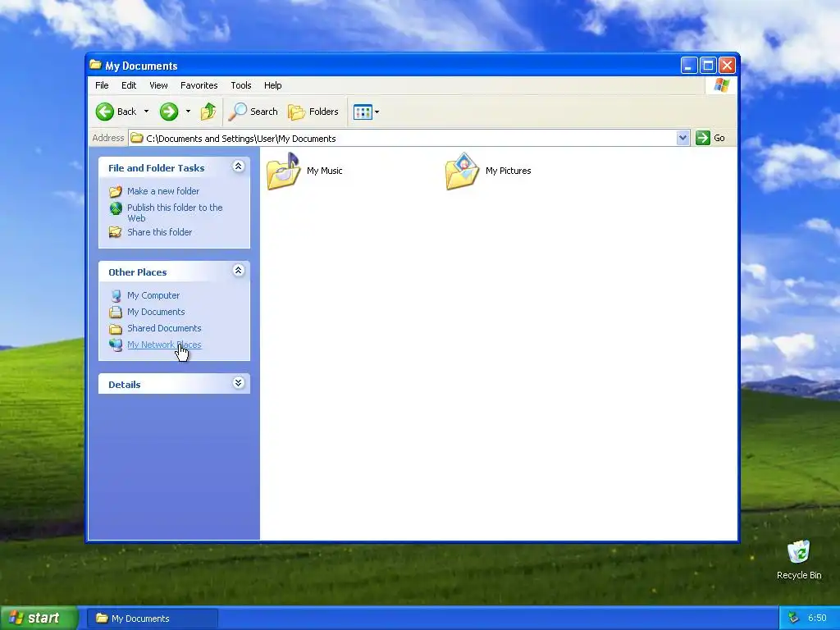Close the My Documents window
Screen dimensions: 840x630
(x=727, y=66)
